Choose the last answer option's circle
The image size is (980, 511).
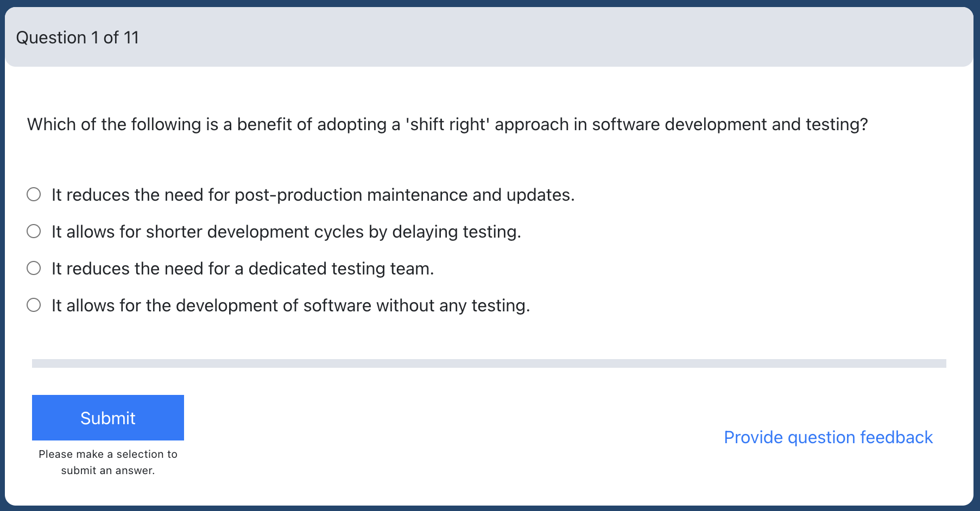(34, 305)
